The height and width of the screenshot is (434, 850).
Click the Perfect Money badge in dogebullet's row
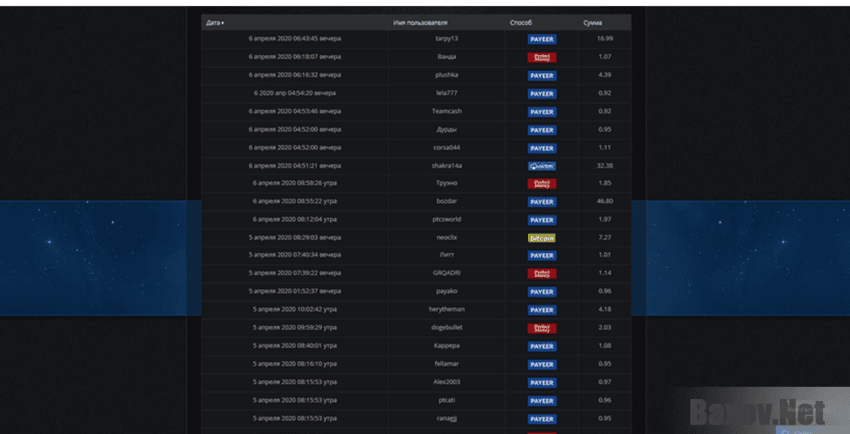[x=541, y=328]
